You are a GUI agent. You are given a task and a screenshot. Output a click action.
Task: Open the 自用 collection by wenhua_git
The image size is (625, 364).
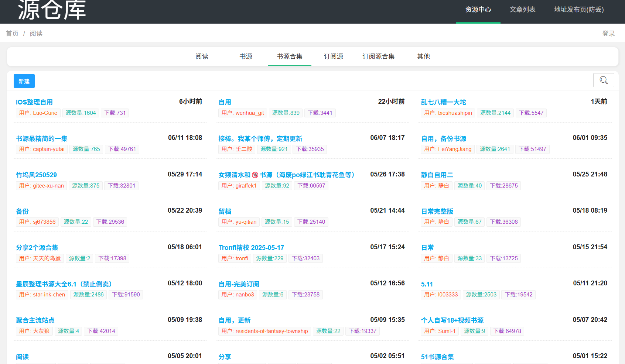click(225, 102)
